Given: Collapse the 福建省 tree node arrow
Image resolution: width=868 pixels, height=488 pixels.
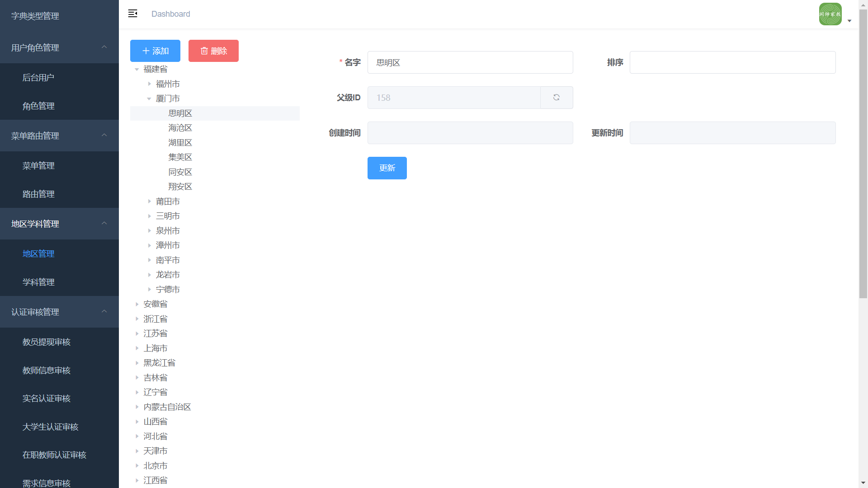Looking at the screenshot, I should coord(137,69).
